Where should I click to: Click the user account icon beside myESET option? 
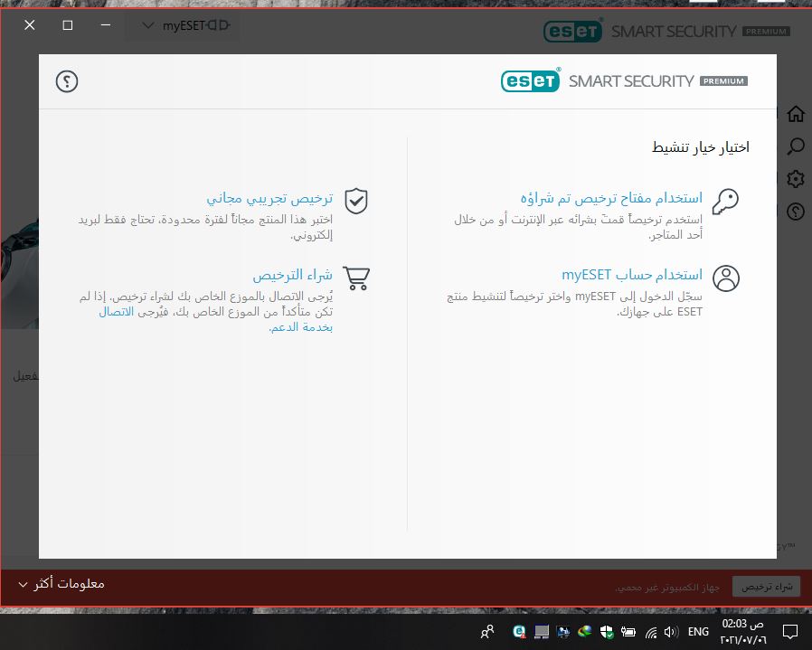(x=726, y=278)
